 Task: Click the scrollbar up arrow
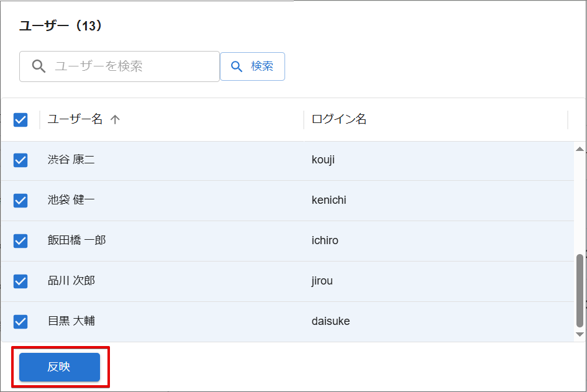pos(580,149)
